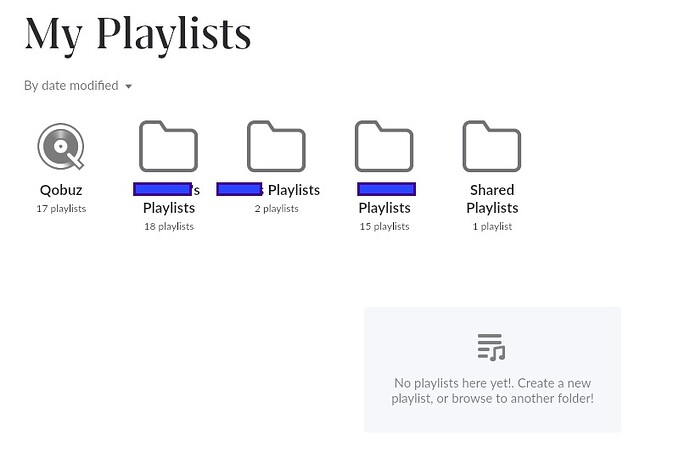Open the folder icon with 15 playlists
690x452 pixels.
click(x=384, y=146)
